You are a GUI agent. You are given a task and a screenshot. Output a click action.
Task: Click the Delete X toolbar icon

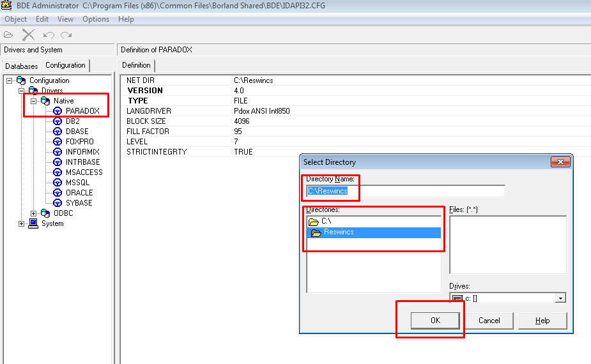point(28,35)
